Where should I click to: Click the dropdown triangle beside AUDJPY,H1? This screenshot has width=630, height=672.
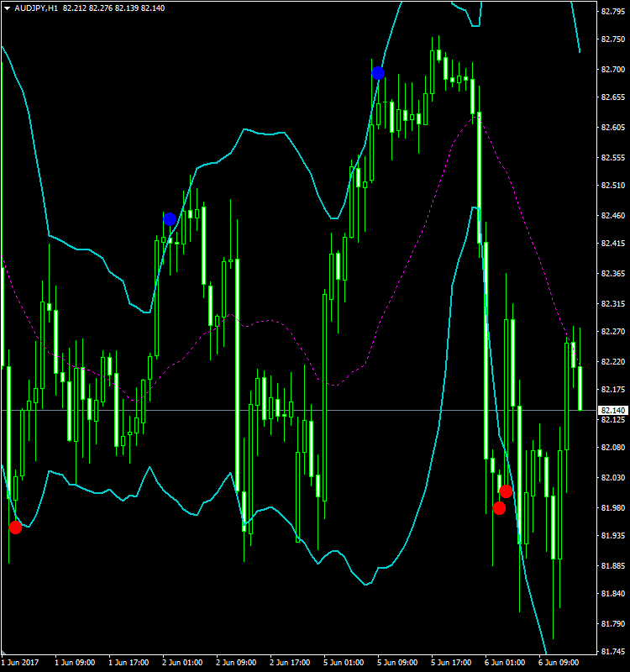7,8
